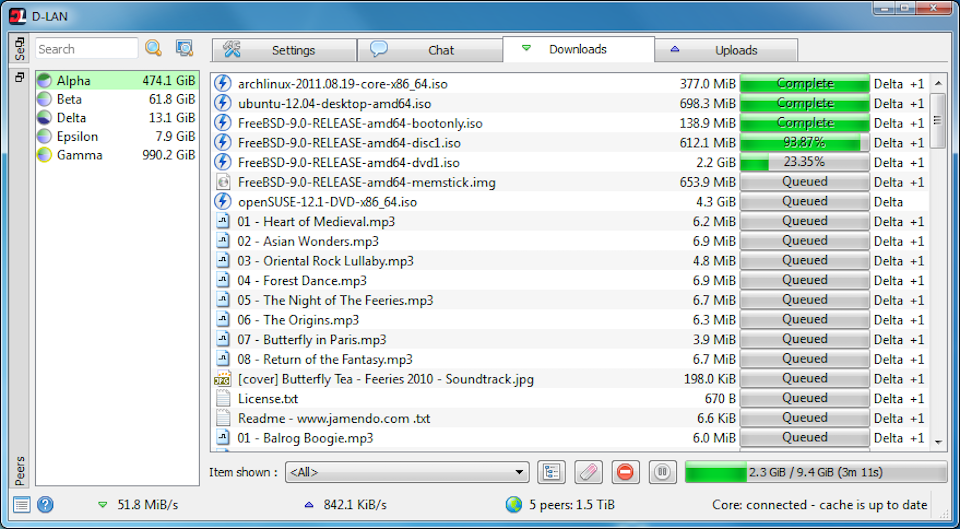Screen dimensions: 960x529
Task: Toggle pause for selected downloads
Action: (x=663, y=472)
